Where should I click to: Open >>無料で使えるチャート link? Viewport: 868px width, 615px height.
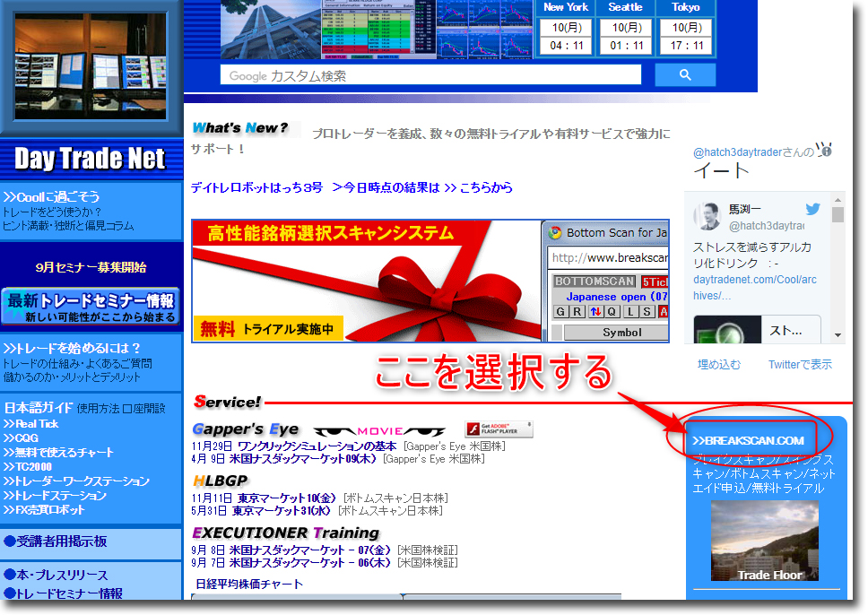58,453
